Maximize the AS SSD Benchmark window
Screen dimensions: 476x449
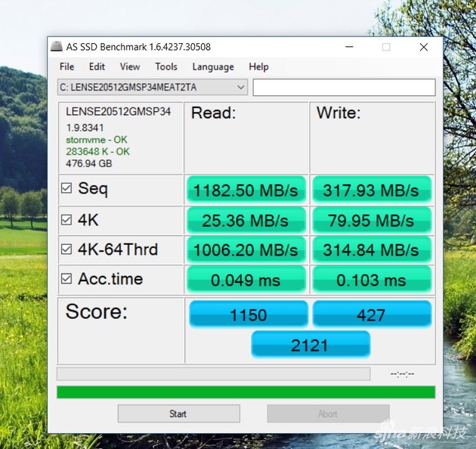[x=386, y=47]
